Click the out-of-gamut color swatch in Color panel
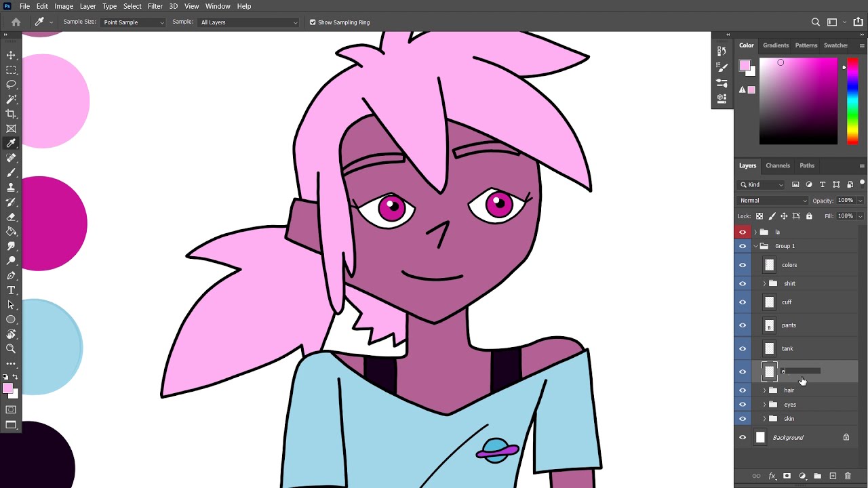The width and height of the screenshot is (868, 488). pyautogui.click(x=751, y=89)
